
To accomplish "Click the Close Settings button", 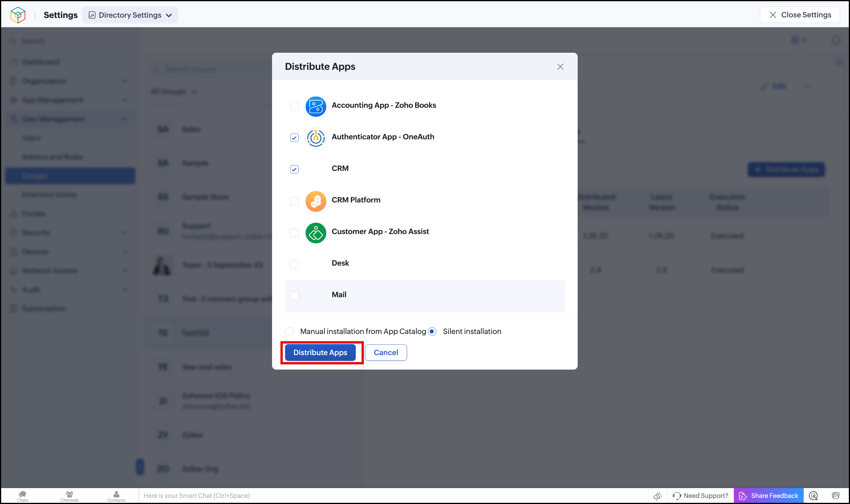I will pos(800,15).
